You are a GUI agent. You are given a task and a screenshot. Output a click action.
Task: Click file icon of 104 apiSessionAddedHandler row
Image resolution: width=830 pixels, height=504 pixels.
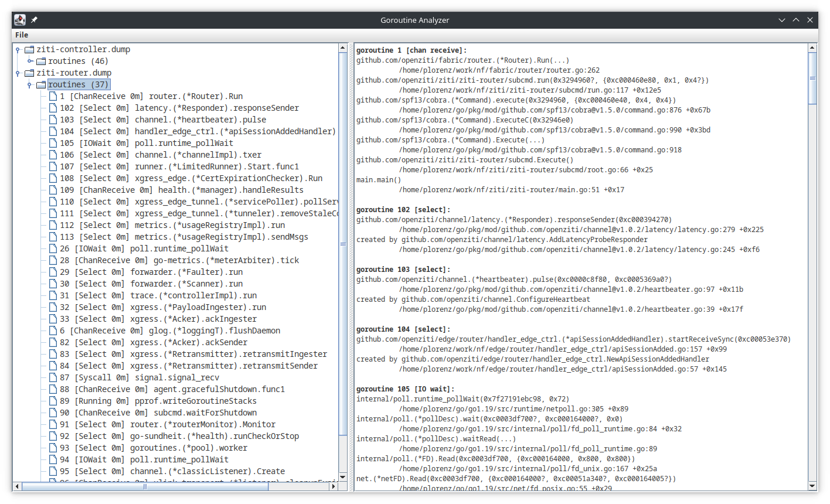pyautogui.click(x=53, y=131)
